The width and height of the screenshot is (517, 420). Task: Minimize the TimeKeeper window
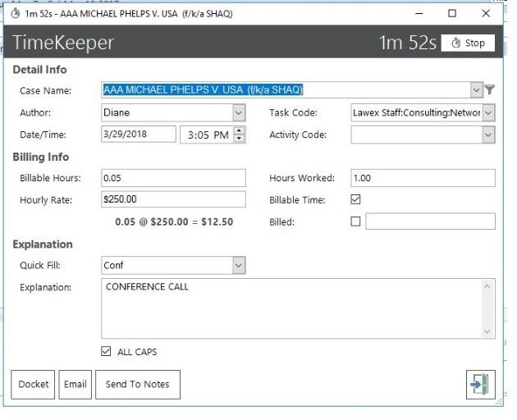click(x=419, y=13)
